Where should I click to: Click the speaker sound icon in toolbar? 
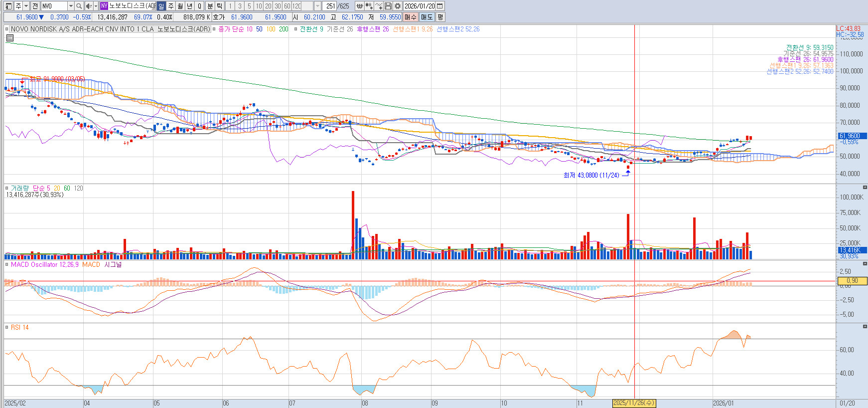tap(88, 6)
